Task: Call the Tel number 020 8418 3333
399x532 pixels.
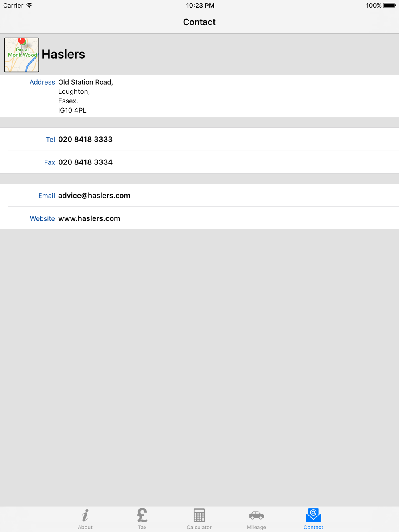Action: point(85,139)
